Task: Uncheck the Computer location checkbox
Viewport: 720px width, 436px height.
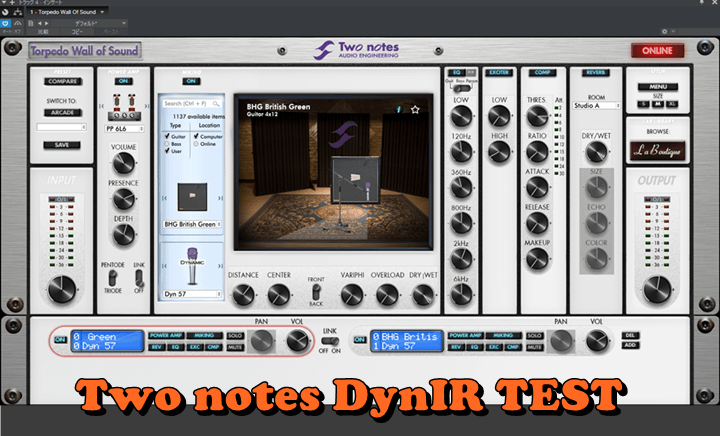Action: [196, 136]
